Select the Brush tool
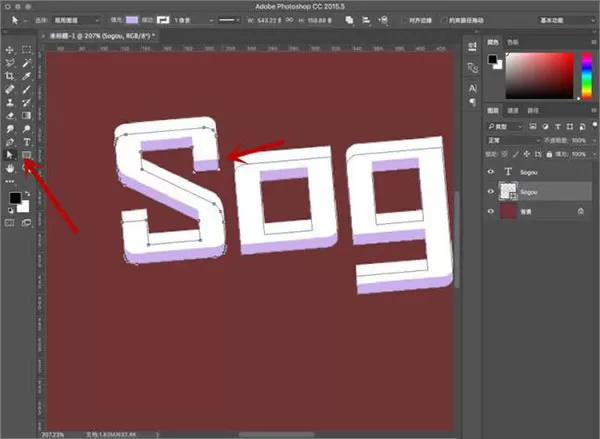The width and height of the screenshot is (600, 439). pyautogui.click(x=26, y=89)
